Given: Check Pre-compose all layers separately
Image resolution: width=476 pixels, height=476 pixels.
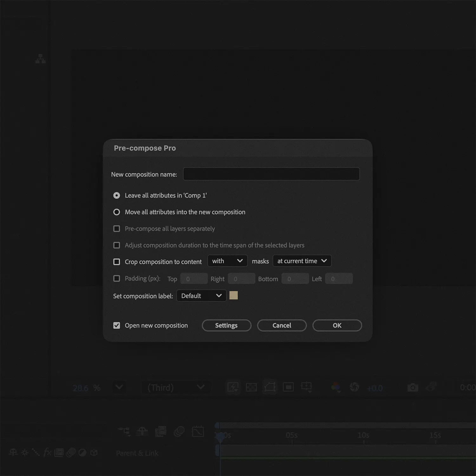Looking at the screenshot, I should [117, 228].
